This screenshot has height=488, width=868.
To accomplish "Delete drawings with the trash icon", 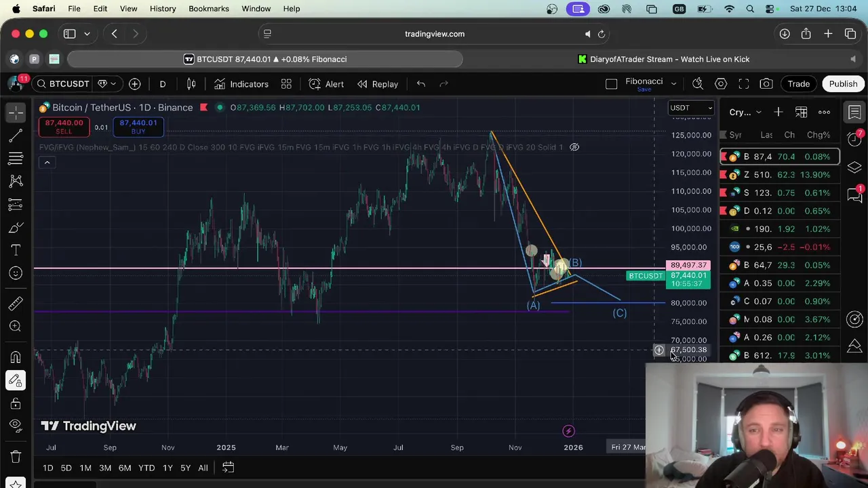I will [16, 457].
